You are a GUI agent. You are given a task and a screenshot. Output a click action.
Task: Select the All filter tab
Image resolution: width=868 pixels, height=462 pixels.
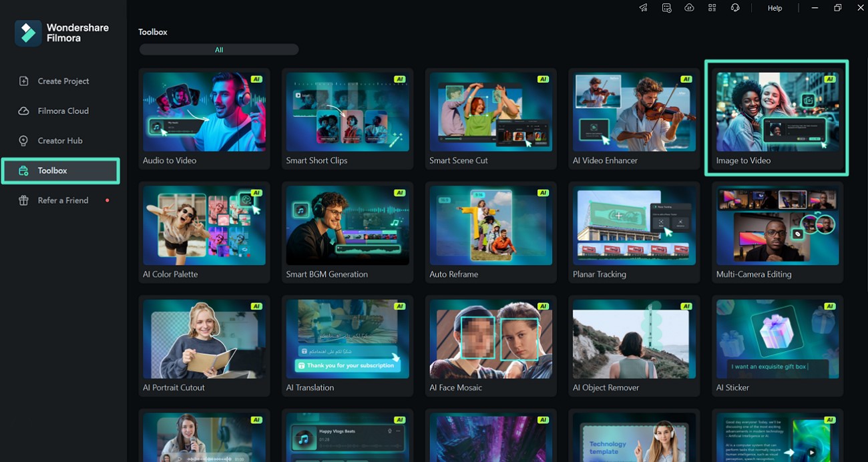click(219, 50)
